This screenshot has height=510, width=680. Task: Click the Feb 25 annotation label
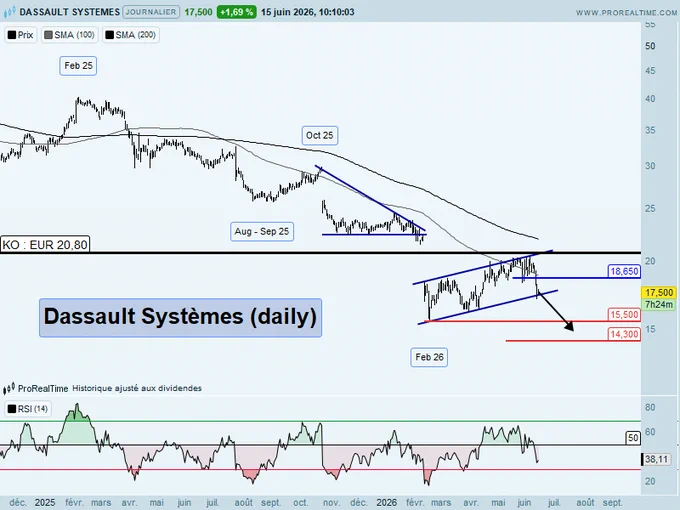pos(78,66)
